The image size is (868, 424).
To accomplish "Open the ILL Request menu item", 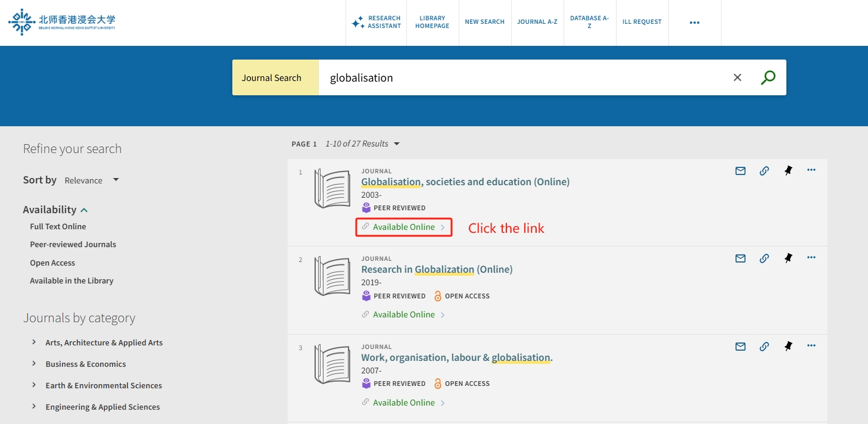I will (x=642, y=22).
